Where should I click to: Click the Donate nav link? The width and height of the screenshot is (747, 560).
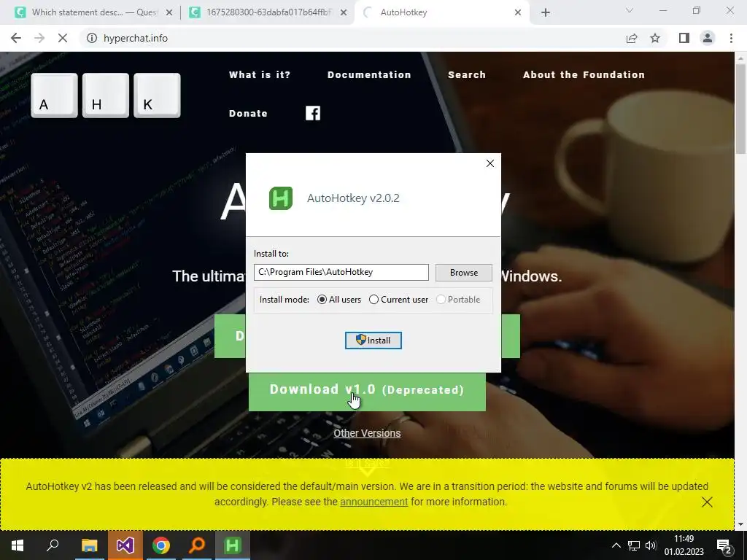pyautogui.click(x=248, y=113)
